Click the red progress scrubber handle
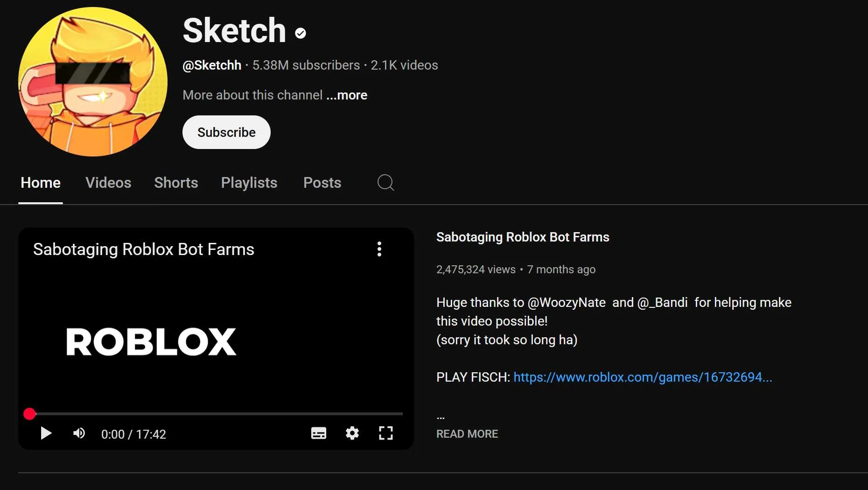The width and height of the screenshot is (868, 490). coord(29,414)
